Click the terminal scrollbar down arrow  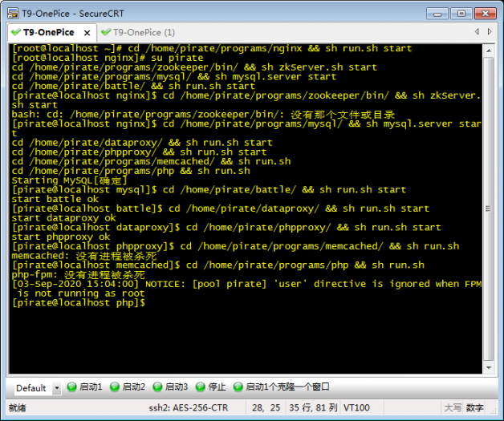(x=489, y=368)
